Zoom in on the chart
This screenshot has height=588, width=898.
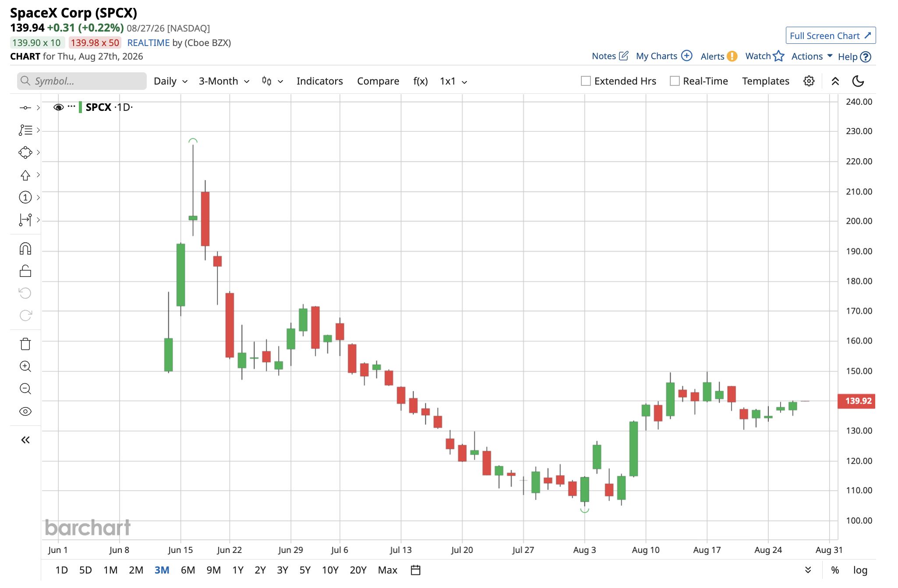25,366
